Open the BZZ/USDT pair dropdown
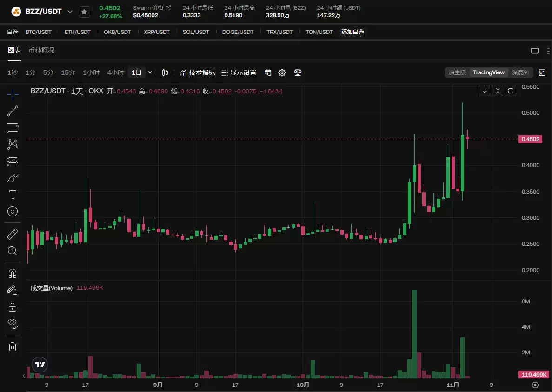This screenshot has height=392, width=552. click(70, 12)
